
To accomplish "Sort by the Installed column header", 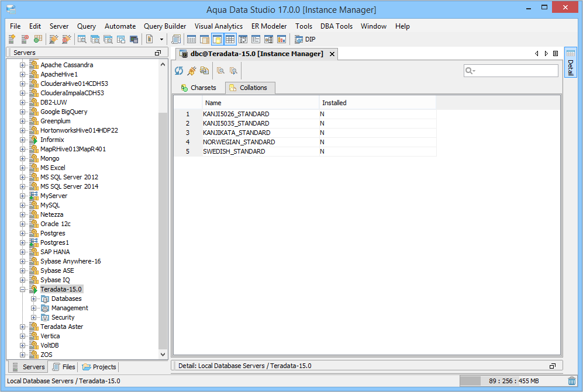I will pos(377,103).
